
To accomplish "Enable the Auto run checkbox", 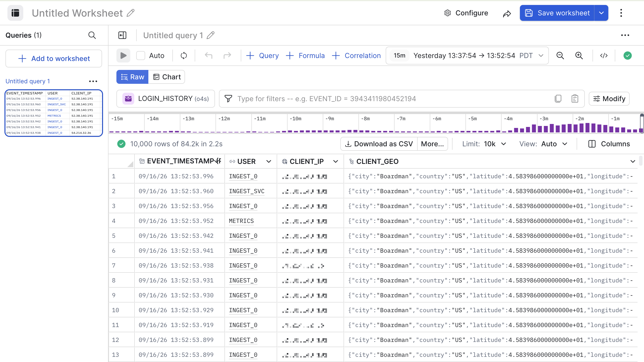I will tap(141, 56).
